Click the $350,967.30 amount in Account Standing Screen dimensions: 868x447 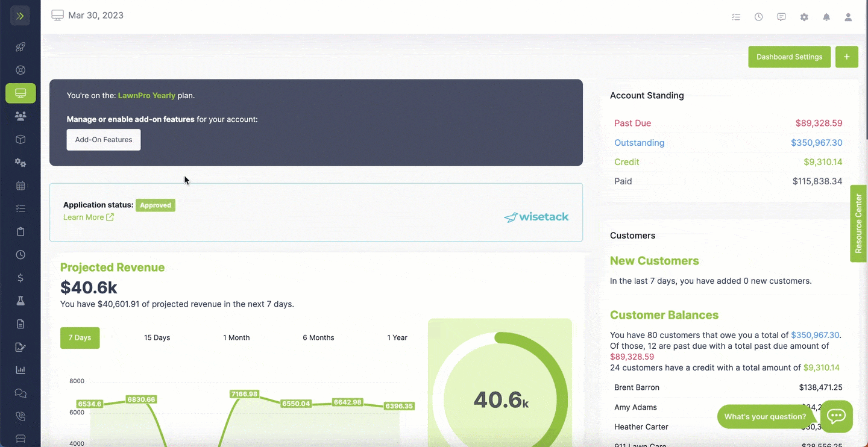coord(817,143)
